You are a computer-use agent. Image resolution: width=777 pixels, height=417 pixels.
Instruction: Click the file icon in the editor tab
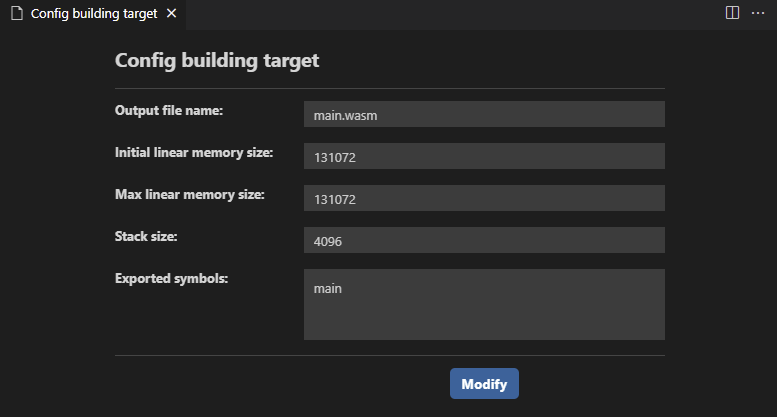(x=17, y=14)
